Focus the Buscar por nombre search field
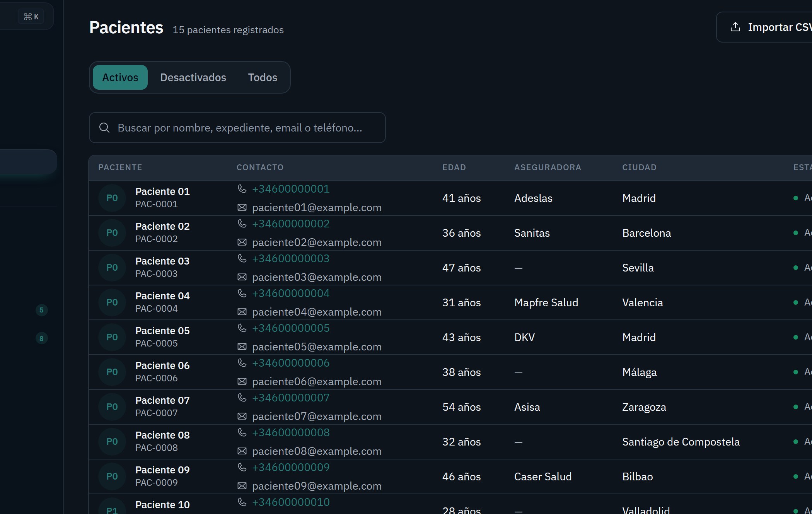This screenshot has height=514, width=812. 237,128
